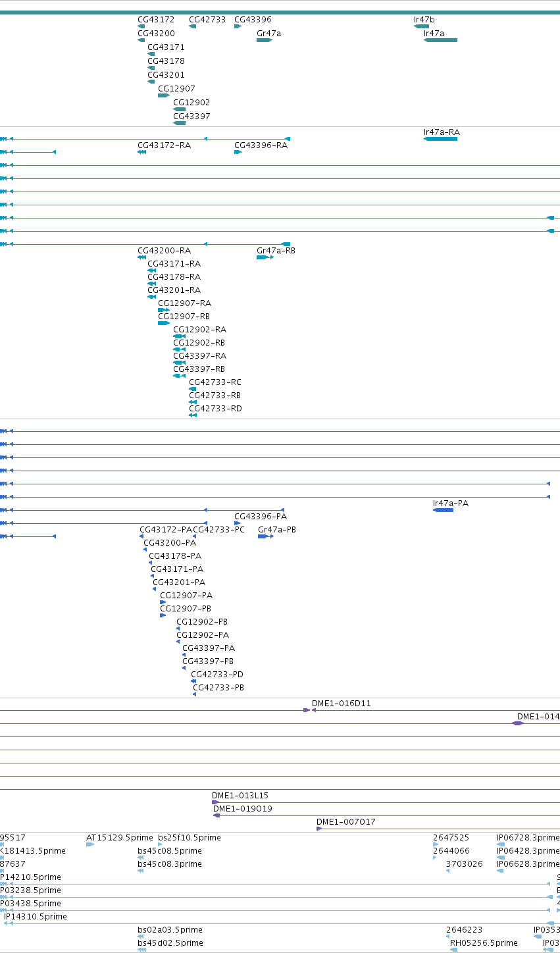The image size is (560, 953).
Task: Click EST IP06728.3prime
Action: click(528, 838)
